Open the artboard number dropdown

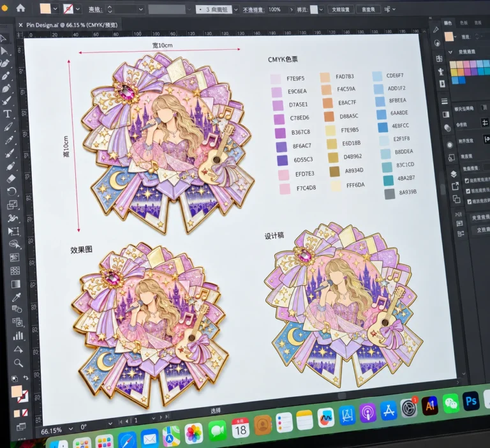[x=153, y=418]
